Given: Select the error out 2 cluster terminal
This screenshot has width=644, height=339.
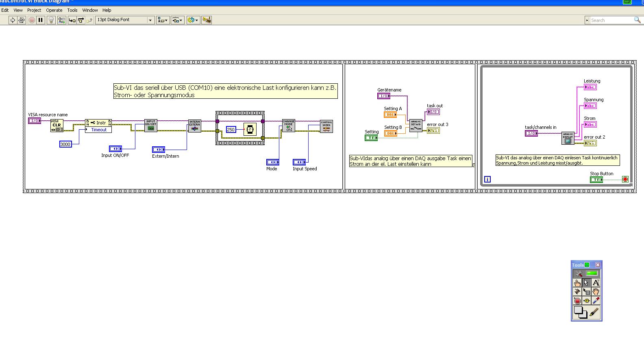Looking at the screenshot, I should 590,143.
